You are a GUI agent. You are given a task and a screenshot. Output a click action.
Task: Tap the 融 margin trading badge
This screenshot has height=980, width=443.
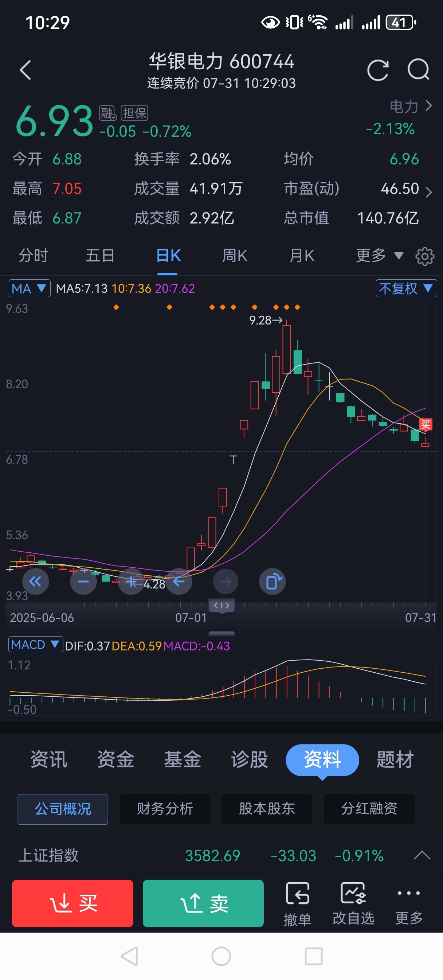pos(107,113)
